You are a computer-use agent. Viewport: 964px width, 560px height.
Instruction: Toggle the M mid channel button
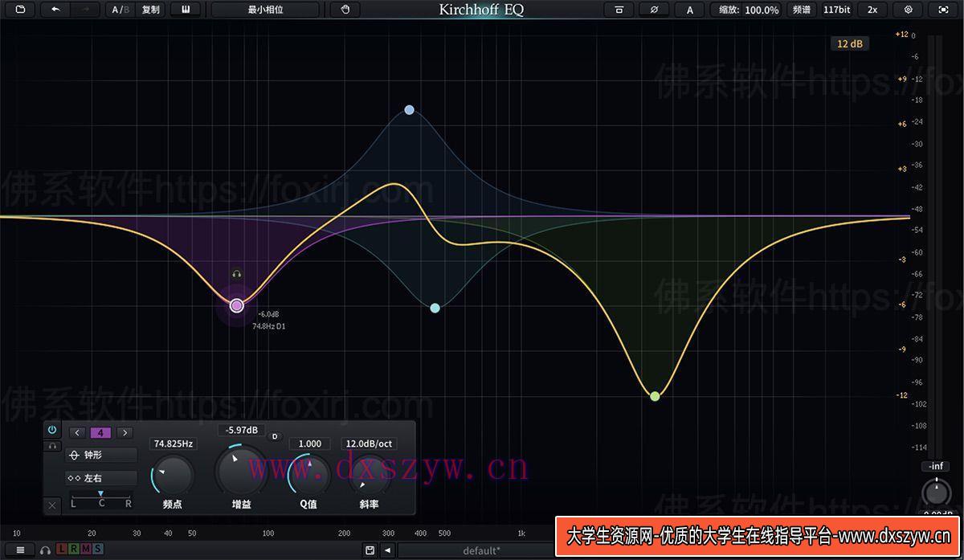(x=86, y=550)
